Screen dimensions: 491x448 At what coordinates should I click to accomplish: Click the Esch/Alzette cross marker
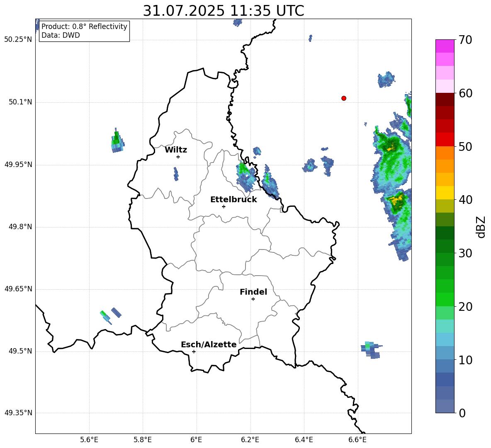click(194, 351)
